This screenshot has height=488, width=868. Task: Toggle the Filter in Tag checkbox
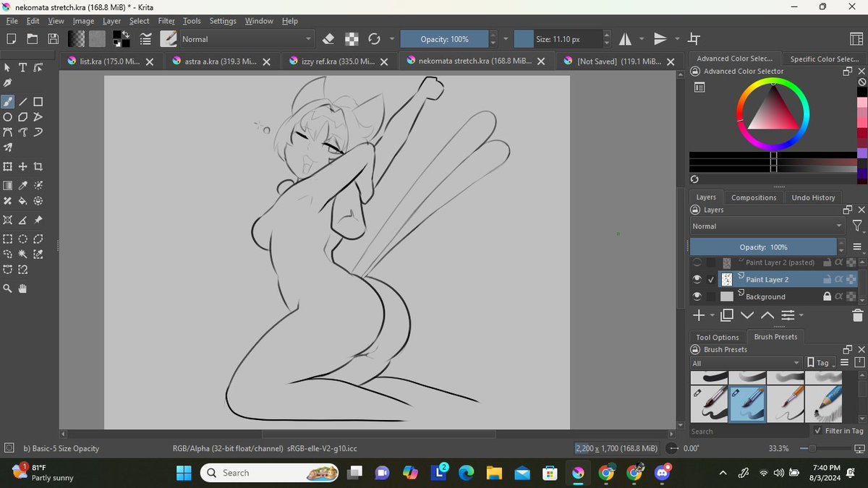pos(818,431)
